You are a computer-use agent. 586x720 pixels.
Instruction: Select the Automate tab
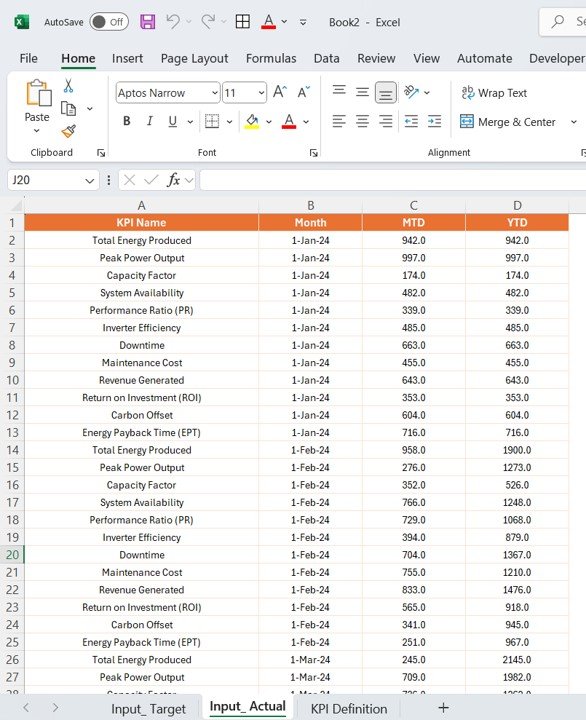coord(485,58)
